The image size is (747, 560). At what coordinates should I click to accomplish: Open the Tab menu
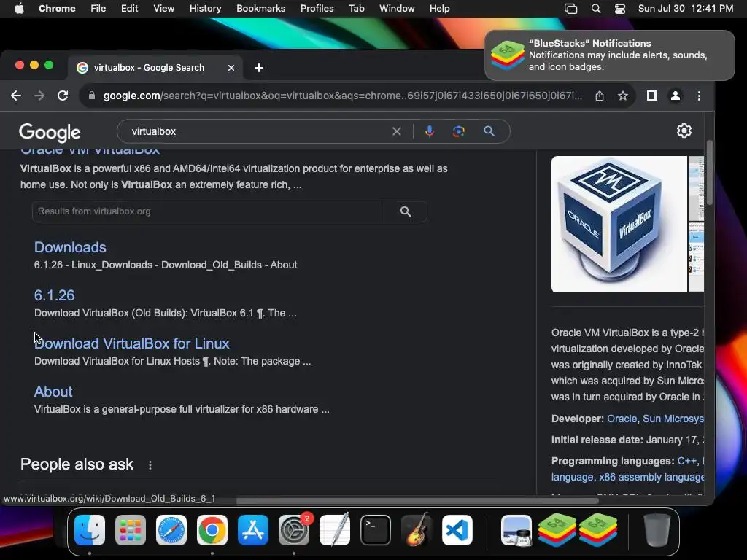(x=356, y=9)
